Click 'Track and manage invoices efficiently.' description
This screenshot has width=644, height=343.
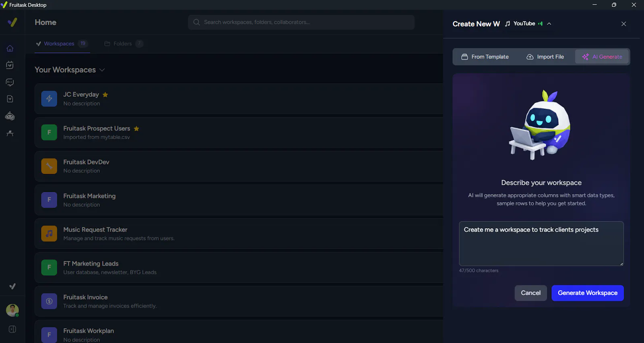click(x=110, y=306)
